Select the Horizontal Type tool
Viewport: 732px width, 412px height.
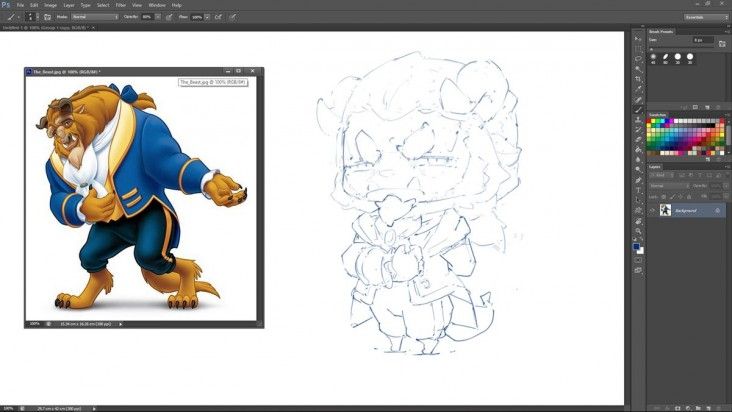pyautogui.click(x=638, y=190)
